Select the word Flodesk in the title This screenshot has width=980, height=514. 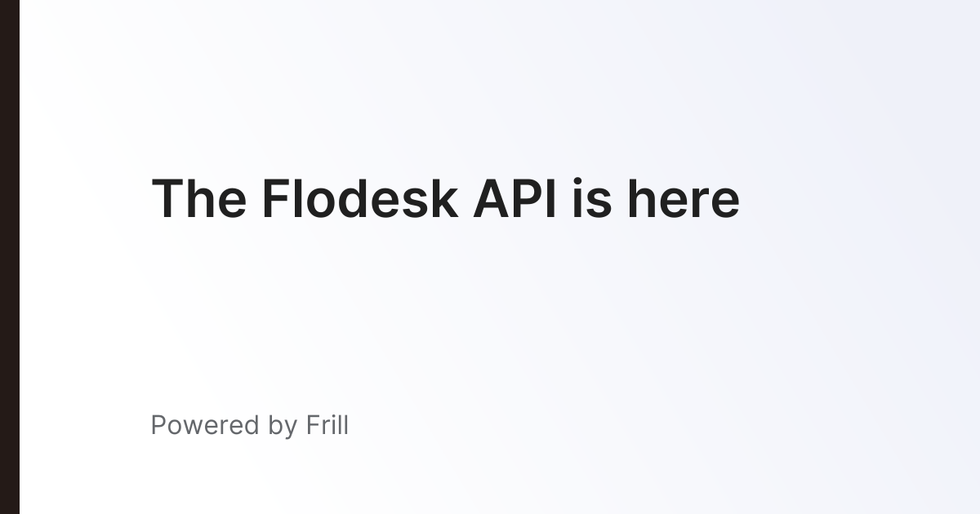tap(359, 199)
